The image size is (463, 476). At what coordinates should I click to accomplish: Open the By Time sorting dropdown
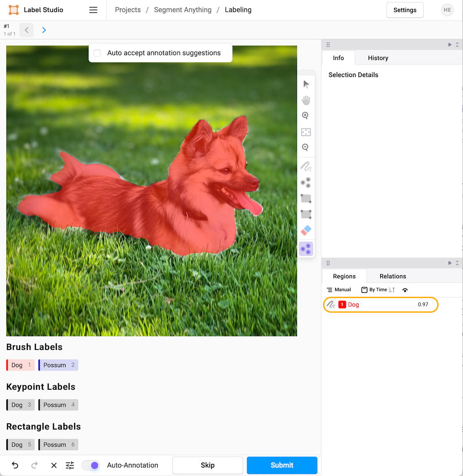coord(378,290)
